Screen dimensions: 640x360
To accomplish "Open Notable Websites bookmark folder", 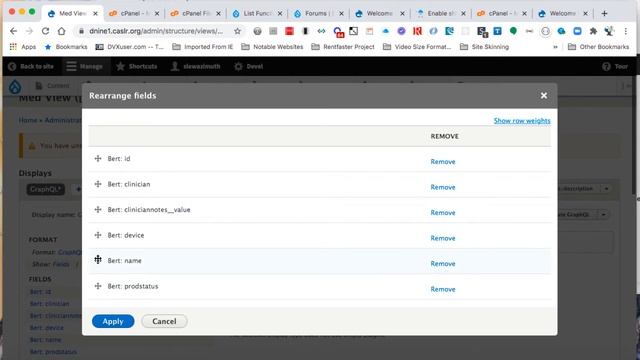I will click(272, 47).
